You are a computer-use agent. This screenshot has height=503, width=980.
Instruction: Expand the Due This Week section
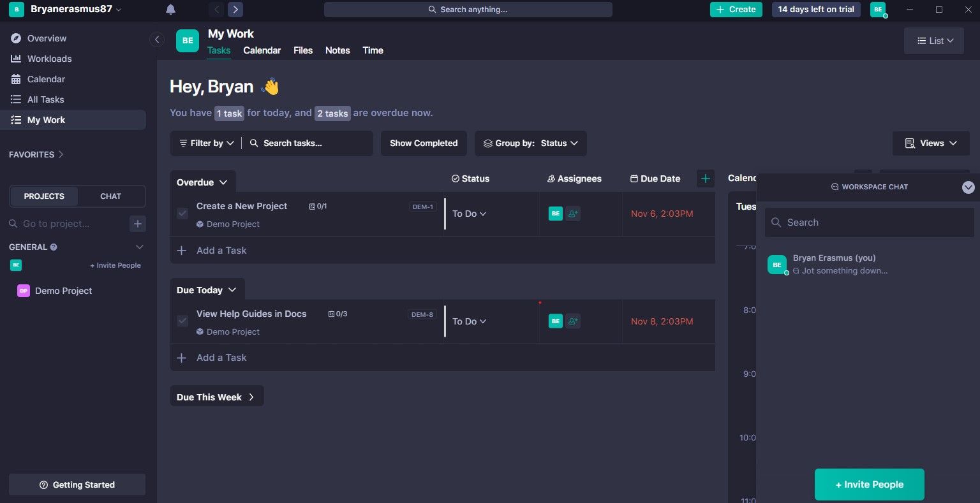216,397
